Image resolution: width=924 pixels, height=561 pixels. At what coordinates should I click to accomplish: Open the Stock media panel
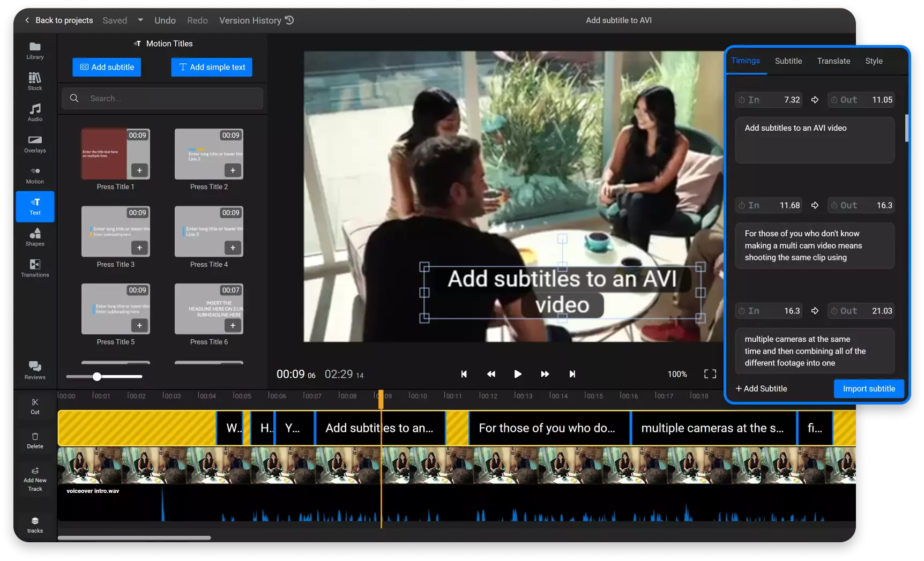(x=34, y=80)
